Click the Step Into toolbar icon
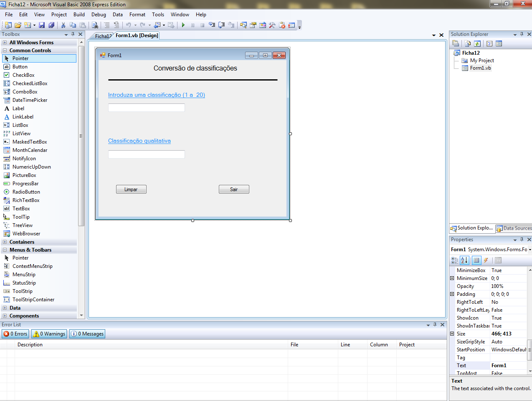532x401 pixels. (212, 25)
